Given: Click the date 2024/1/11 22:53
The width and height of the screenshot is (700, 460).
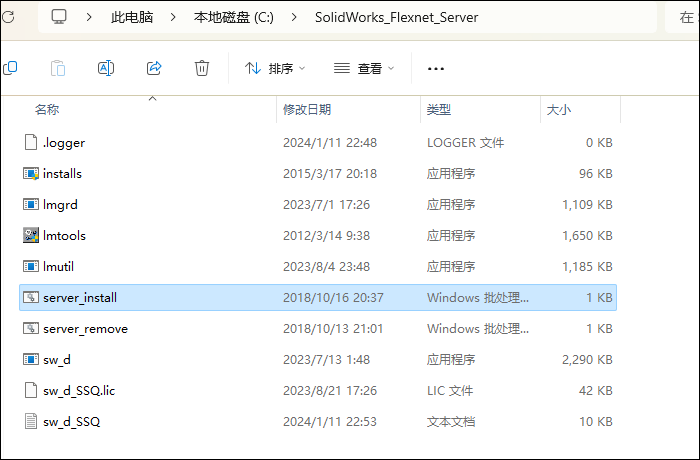Looking at the screenshot, I should [x=330, y=422].
